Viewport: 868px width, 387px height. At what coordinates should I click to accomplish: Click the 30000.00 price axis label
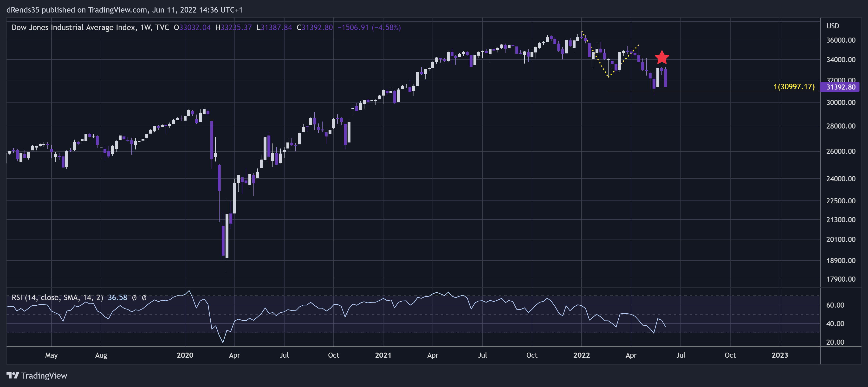pyautogui.click(x=841, y=102)
